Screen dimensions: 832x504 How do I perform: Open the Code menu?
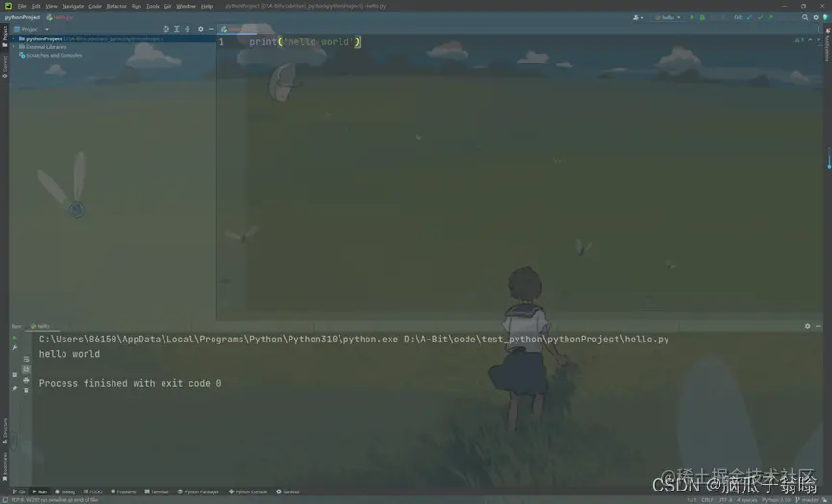coord(95,6)
